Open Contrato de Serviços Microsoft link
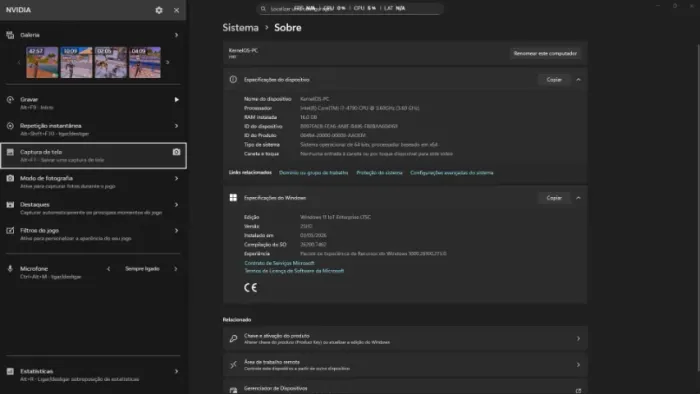 [279, 263]
